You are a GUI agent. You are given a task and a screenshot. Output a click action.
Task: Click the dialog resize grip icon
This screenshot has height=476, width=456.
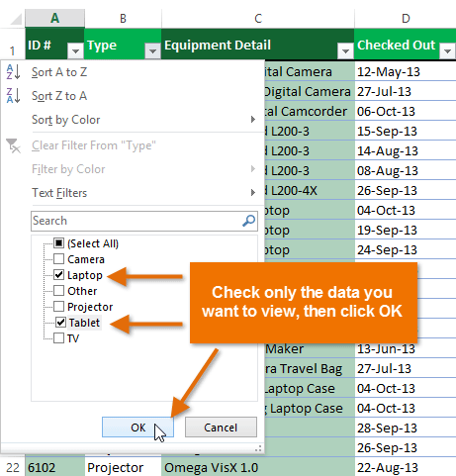pyautogui.click(x=258, y=448)
